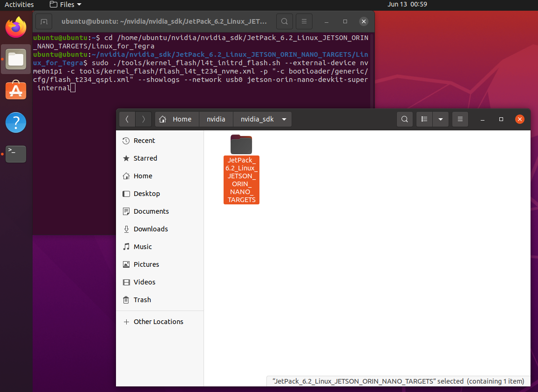The height and width of the screenshot is (392, 538).
Task: Open nvidia_sdk path dropdown arrow
Action: pyautogui.click(x=284, y=119)
